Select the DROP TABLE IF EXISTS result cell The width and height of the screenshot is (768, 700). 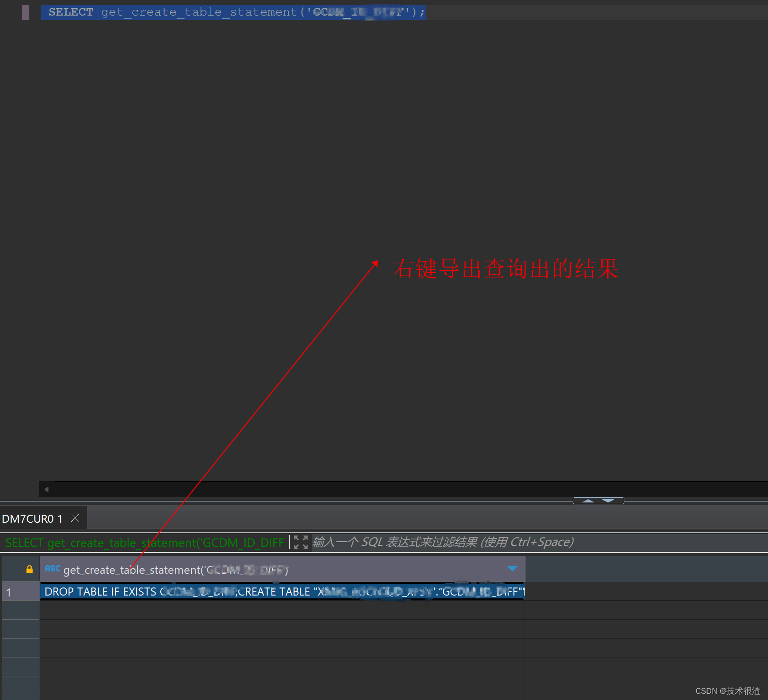[x=282, y=592]
